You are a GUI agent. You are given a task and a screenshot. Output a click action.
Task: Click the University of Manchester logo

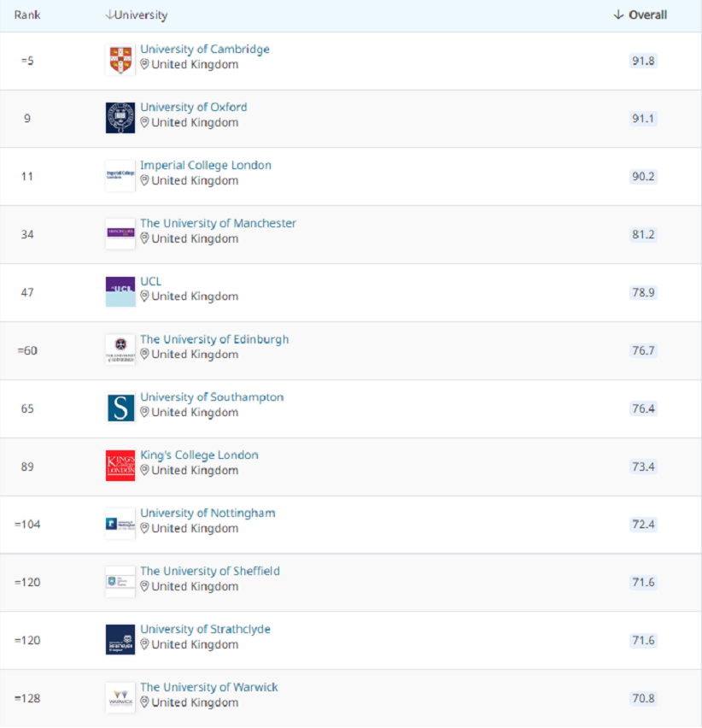pyautogui.click(x=120, y=233)
